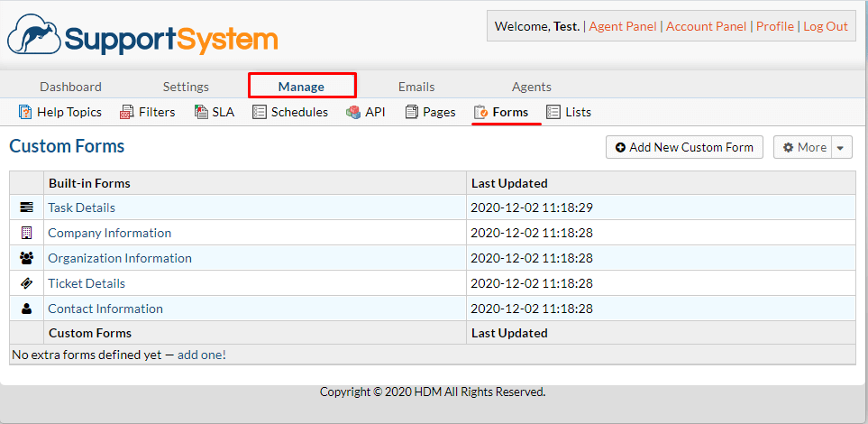Open the Emails tab

(x=416, y=87)
